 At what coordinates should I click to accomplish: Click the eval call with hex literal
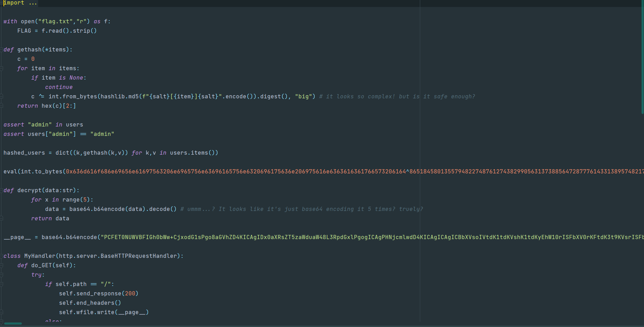[x=10, y=172]
